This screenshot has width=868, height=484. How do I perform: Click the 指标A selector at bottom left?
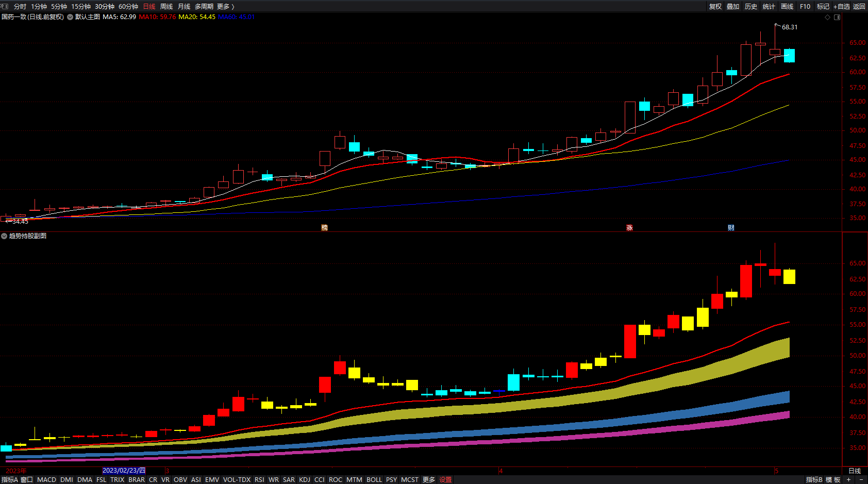[x=10, y=479]
